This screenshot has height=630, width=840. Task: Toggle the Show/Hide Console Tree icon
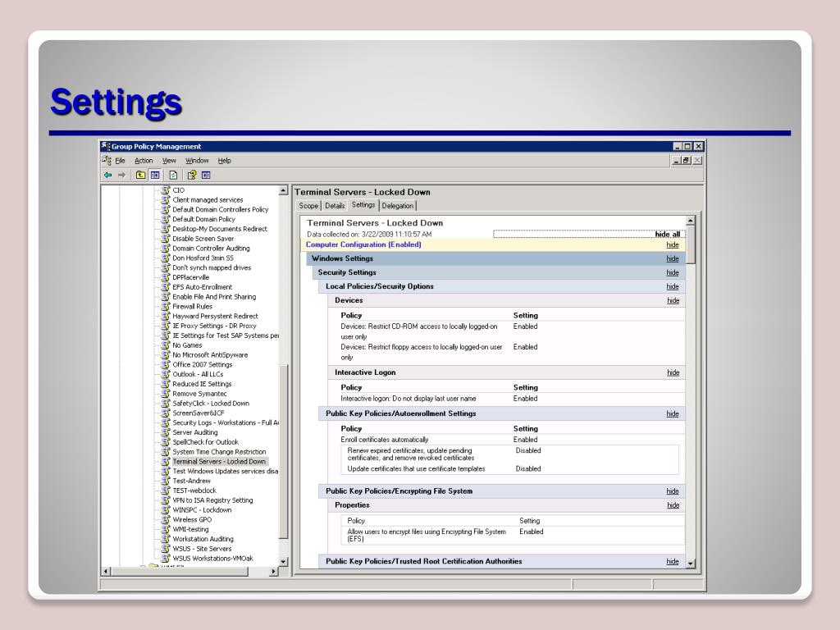click(x=155, y=176)
